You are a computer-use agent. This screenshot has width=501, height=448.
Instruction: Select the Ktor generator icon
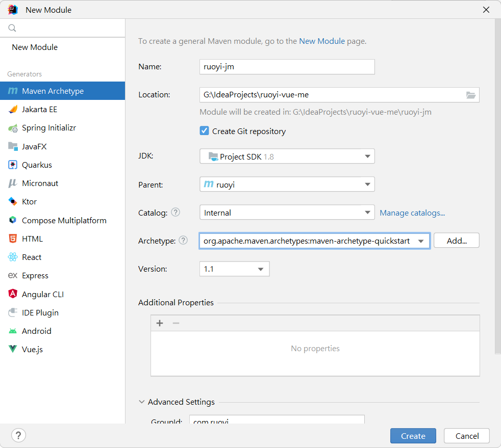[13, 202]
